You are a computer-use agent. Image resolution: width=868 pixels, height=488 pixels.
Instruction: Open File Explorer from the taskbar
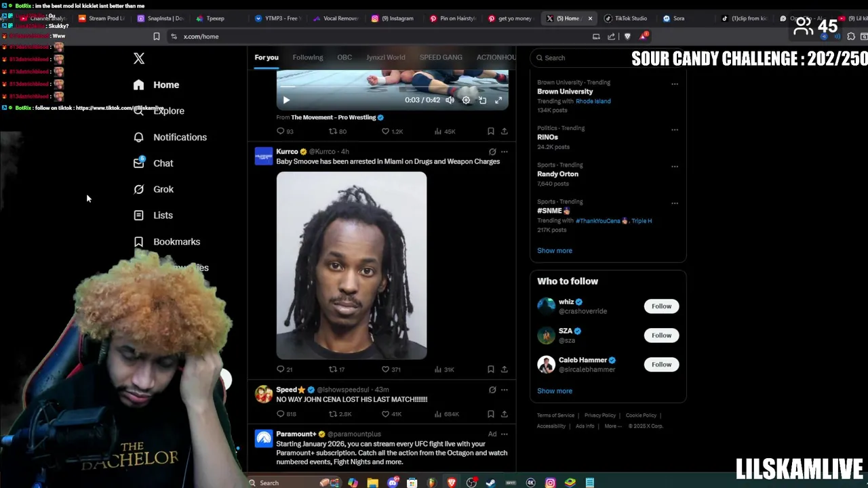coord(372,483)
